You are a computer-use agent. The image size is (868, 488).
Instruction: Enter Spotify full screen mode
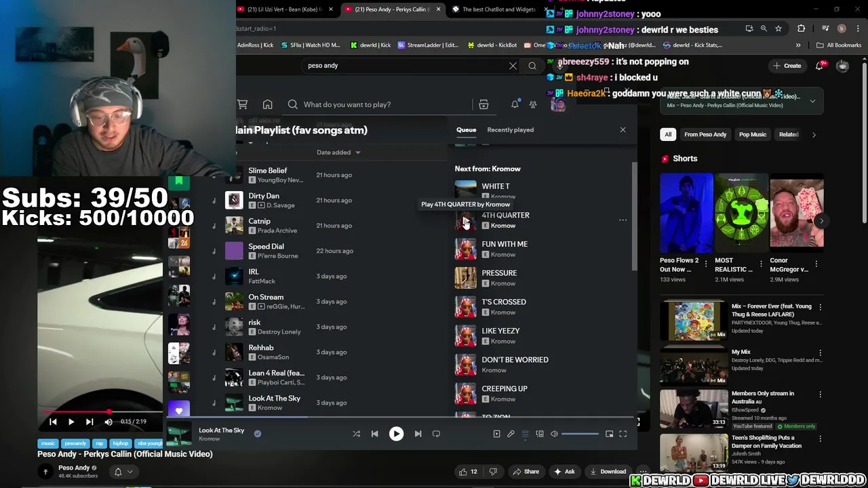pyautogui.click(x=623, y=434)
